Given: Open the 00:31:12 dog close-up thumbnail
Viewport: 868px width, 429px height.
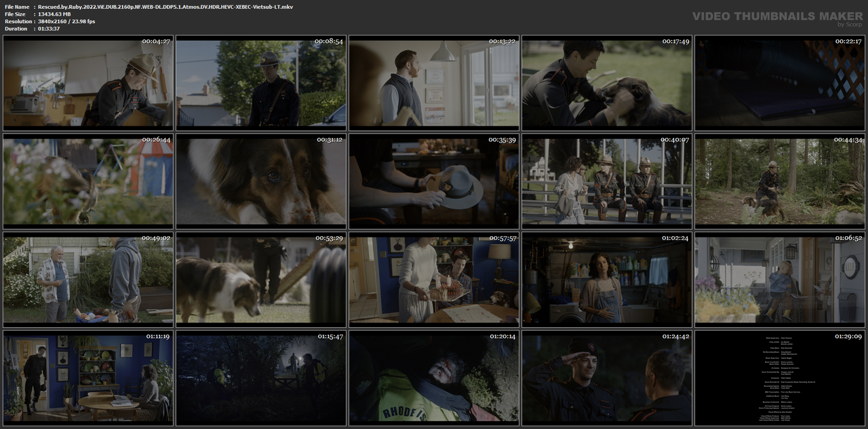Looking at the screenshot, I should tap(261, 181).
